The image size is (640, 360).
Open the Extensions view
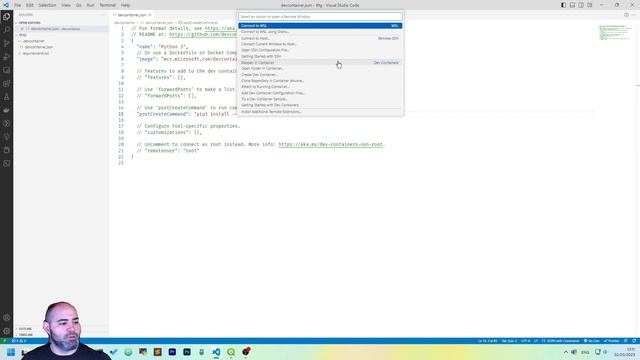[7, 84]
